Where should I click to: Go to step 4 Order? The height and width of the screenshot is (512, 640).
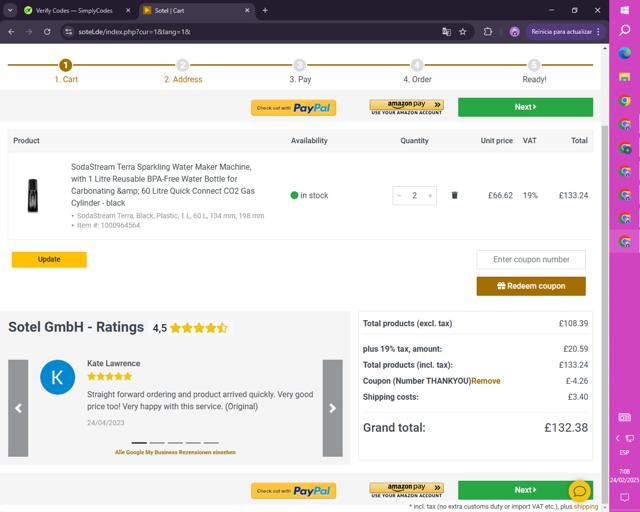(417, 71)
